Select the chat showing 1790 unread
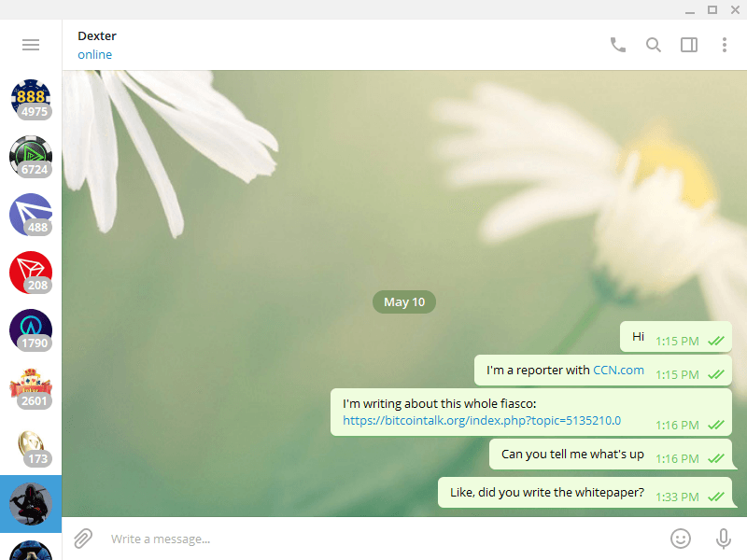 tap(31, 330)
